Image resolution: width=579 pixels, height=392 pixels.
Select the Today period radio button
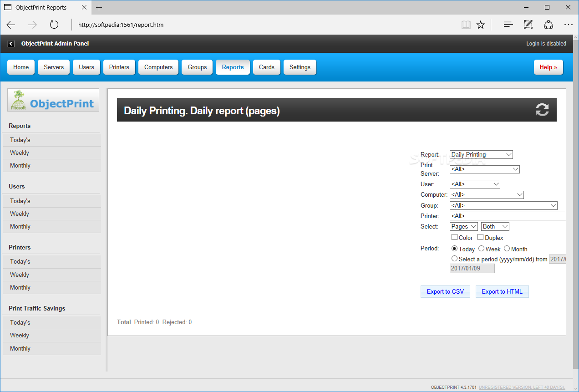click(x=454, y=249)
